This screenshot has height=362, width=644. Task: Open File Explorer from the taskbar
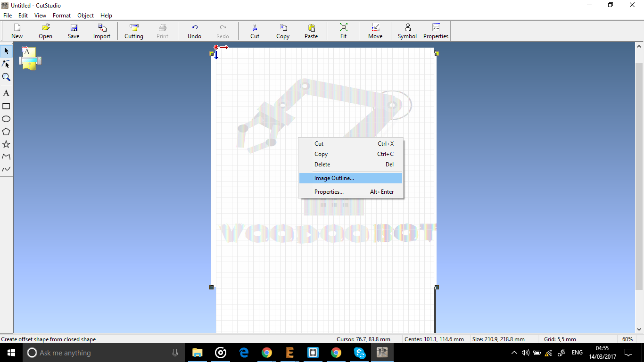[x=197, y=353]
